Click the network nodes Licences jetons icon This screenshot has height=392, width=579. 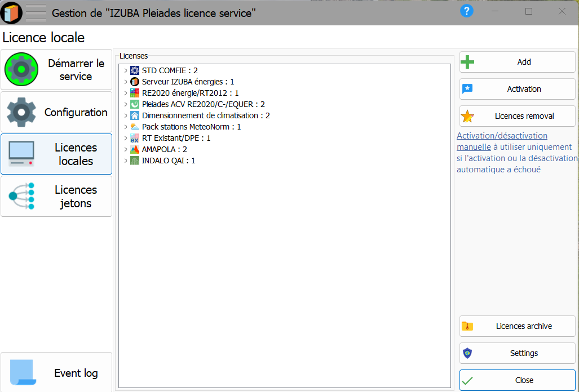tap(21, 196)
